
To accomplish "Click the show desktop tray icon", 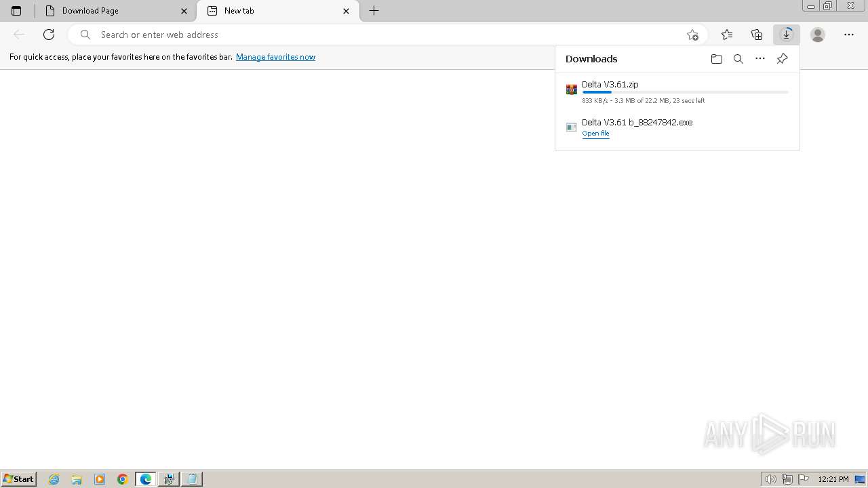I will tap(860, 479).
